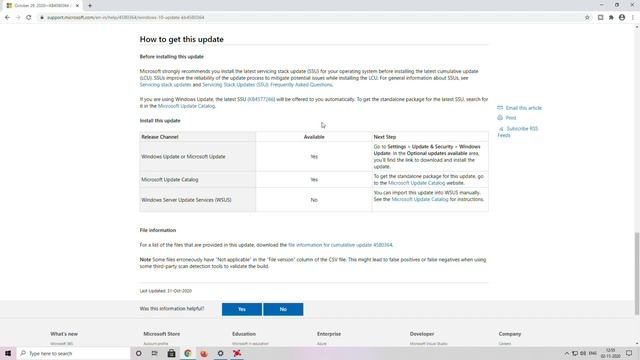Click the Email this article envelope icon
The height and width of the screenshot is (360, 640).
pyautogui.click(x=500, y=108)
